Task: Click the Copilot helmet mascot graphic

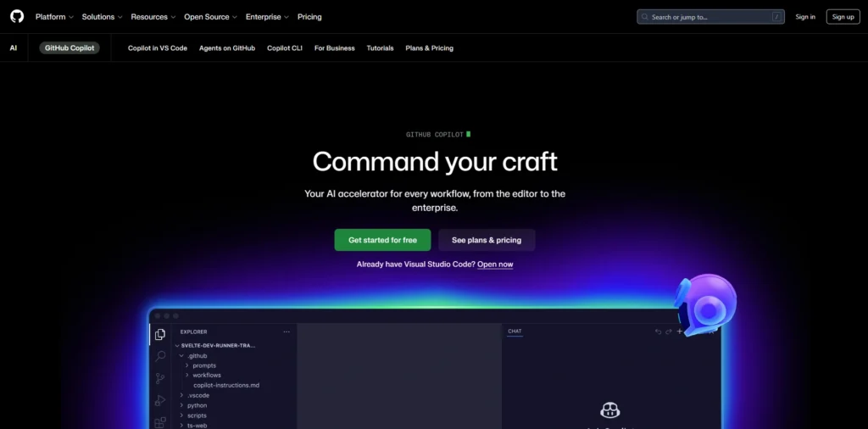Action: [x=705, y=305]
